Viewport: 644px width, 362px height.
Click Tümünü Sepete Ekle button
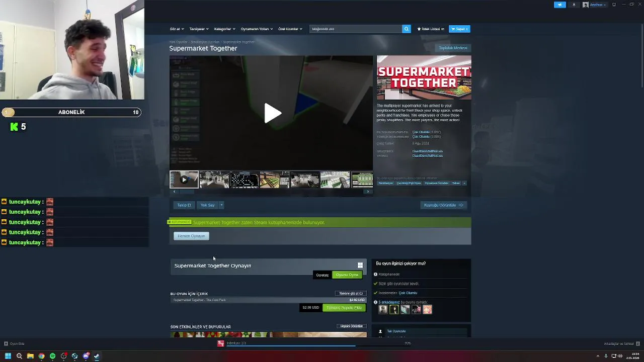[x=344, y=307]
